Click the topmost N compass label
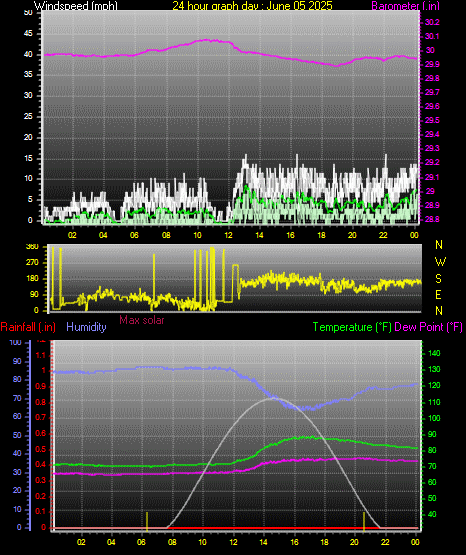This screenshot has width=466, height=555. pos(439,245)
